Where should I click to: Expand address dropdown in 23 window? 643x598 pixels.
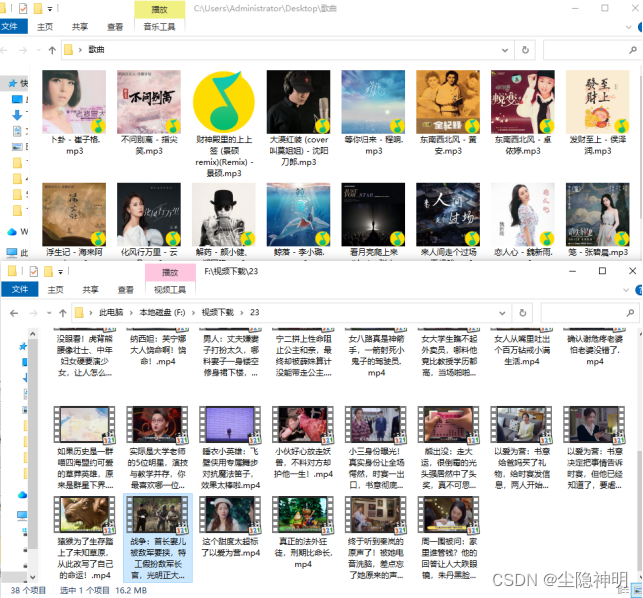(502, 313)
